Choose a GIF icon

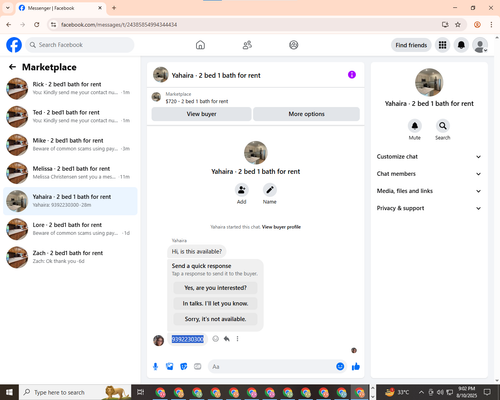pyautogui.click(x=198, y=367)
